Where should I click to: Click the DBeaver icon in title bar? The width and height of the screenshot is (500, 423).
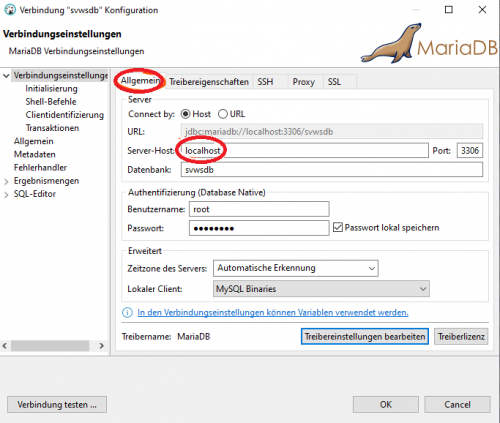pos(10,10)
